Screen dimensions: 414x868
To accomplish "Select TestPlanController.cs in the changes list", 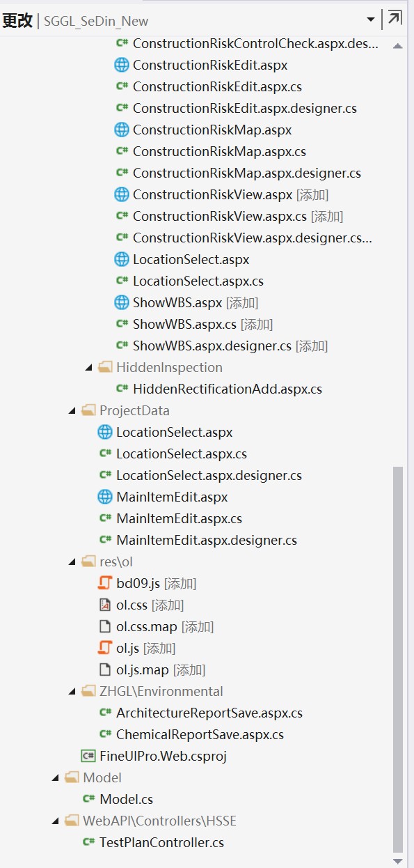I will pyautogui.click(x=161, y=842).
